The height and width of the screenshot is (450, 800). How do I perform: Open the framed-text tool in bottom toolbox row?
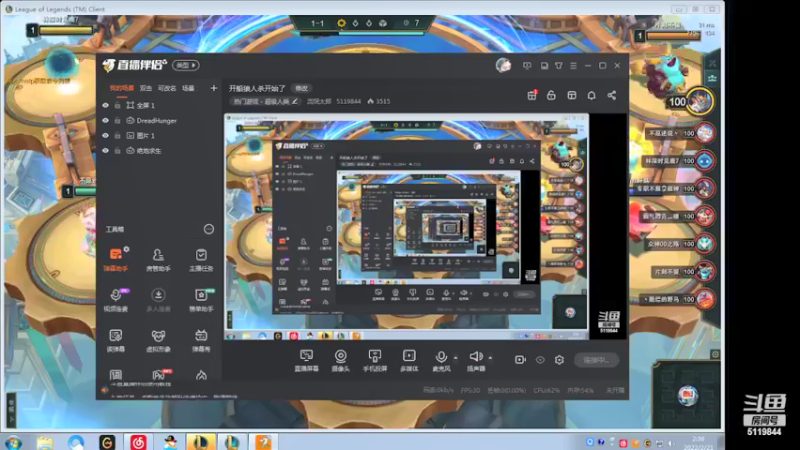point(116,376)
